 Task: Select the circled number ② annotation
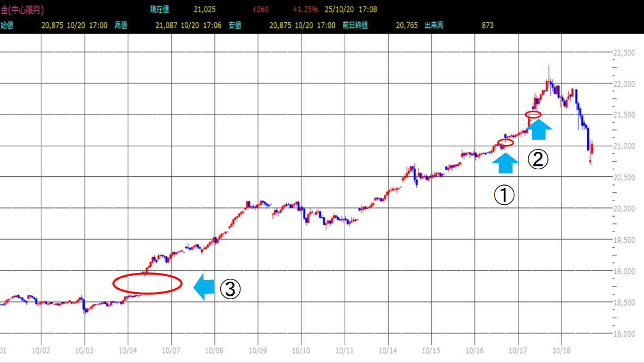pos(537,159)
